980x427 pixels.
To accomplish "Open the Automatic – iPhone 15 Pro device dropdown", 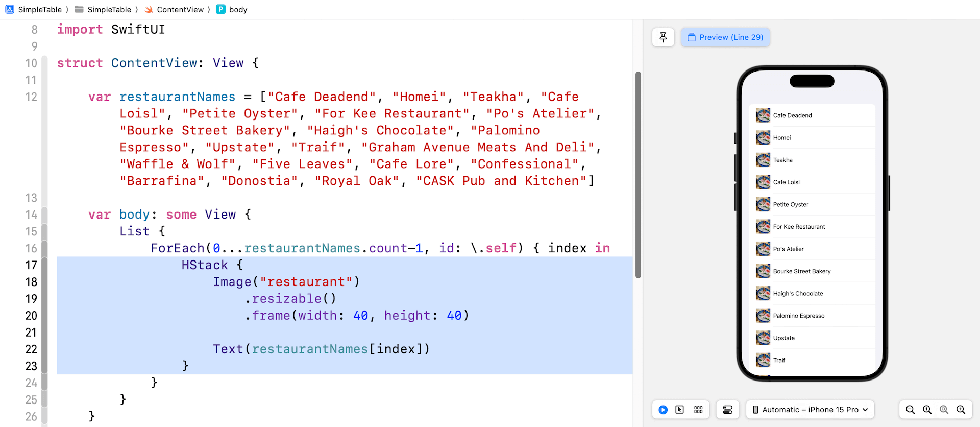I will pos(810,410).
